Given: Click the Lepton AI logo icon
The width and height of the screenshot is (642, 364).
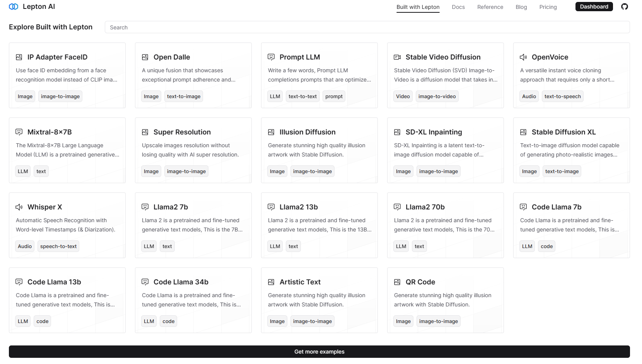Looking at the screenshot, I should click(14, 7).
